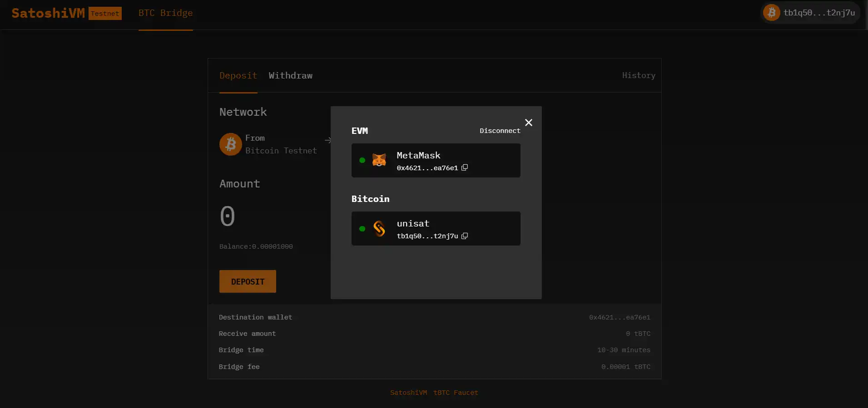This screenshot has width=868, height=408.
Task: Switch to the Withdraw tab
Action: (x=290, y=75)
